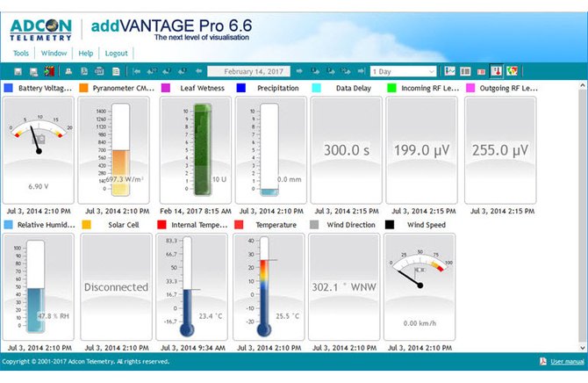This screenshot has width=588, height=383.
Task: Open the 1 Day time range dropdown
Action: [404, 71]
